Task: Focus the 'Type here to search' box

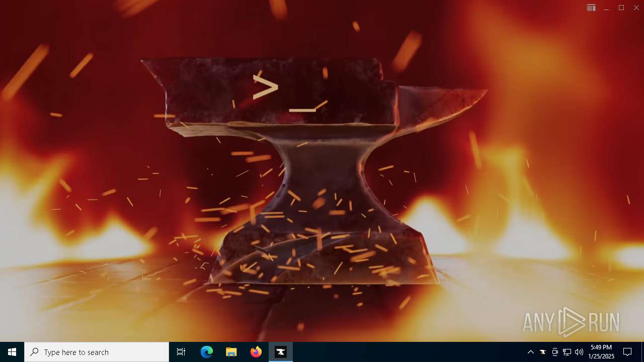Action: (x=97, y=352)
